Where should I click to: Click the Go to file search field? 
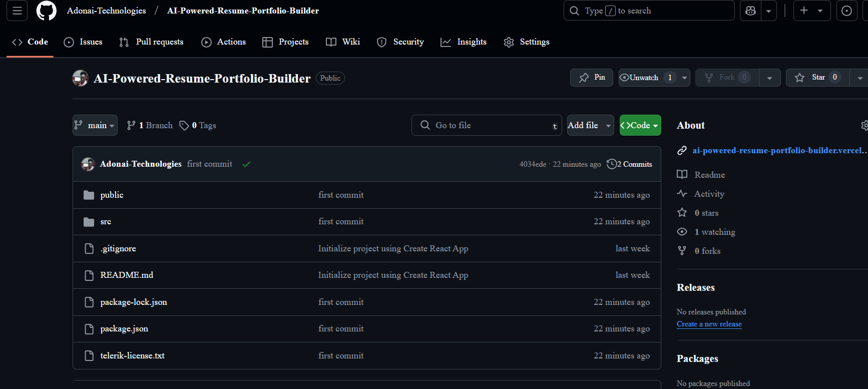487,125
